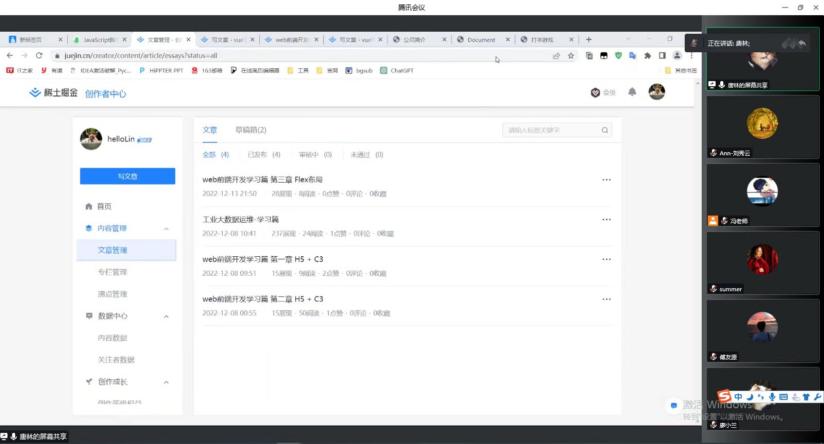Collapse the 内容管理 sidebar section
This screenshot has width=824, height=444.
click(166, 228)
